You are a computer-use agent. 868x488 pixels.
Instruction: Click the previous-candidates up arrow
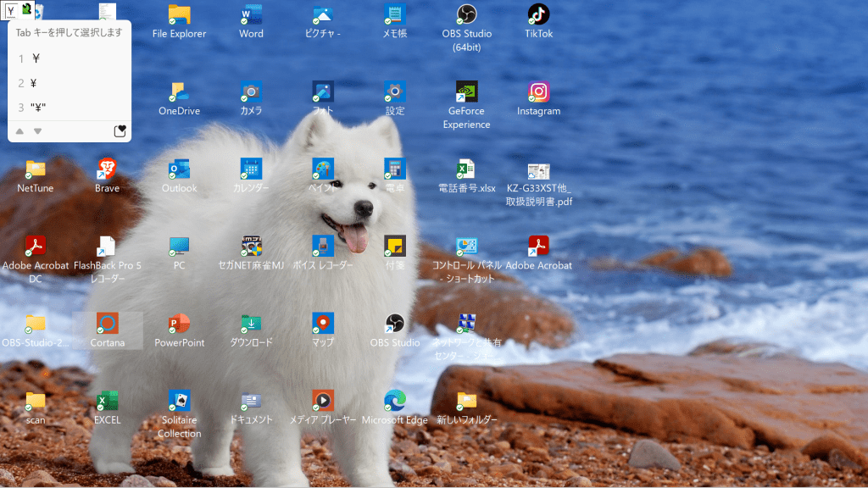click(20, 131)
